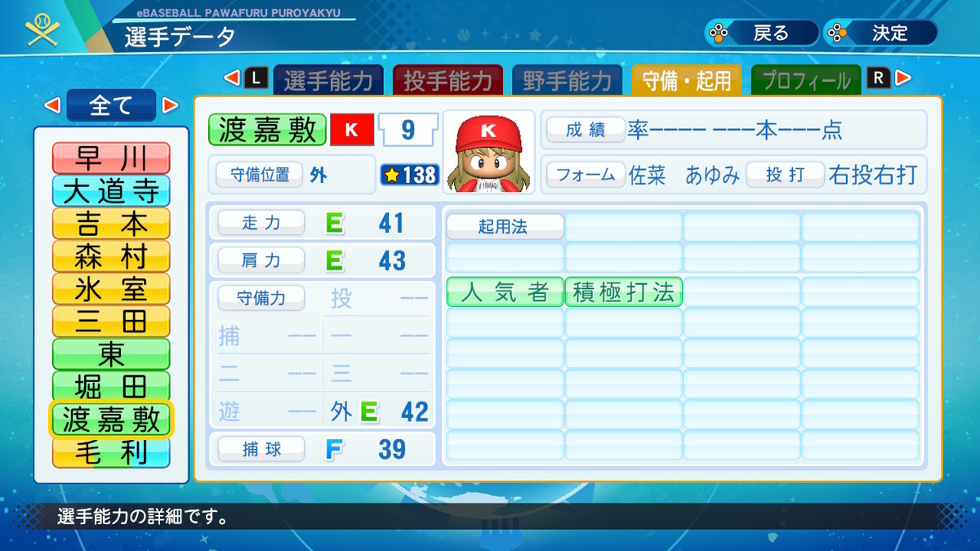The image size is (980, 551).
Task: Click the 成績 label
Action: click(585, 130)
